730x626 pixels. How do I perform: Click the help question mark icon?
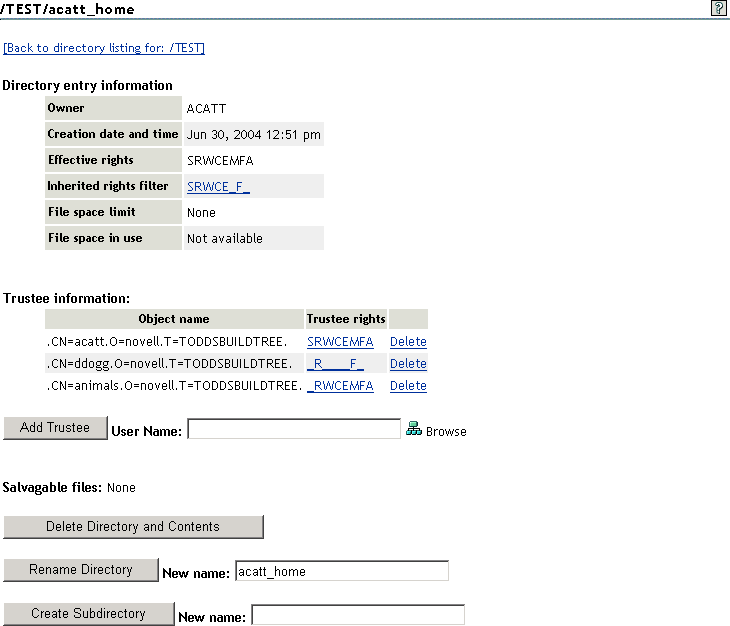coord(717,8)
